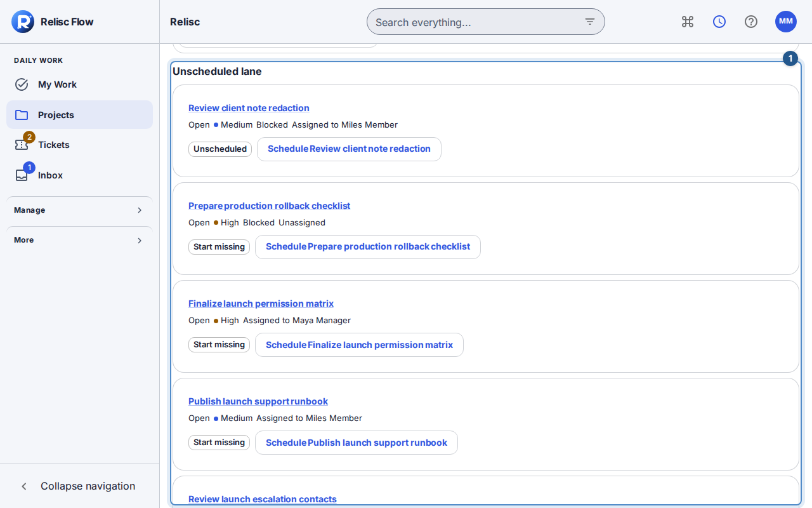Click the Inbox tray icon
Image resolution: width=812 pixels, height=508 pixels.
22,175
